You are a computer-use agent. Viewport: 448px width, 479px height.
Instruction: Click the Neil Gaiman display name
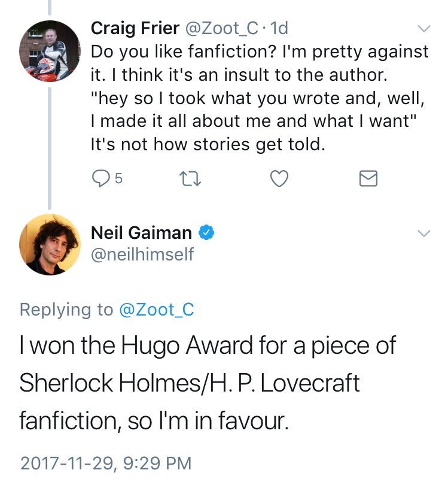coord(141,233)
